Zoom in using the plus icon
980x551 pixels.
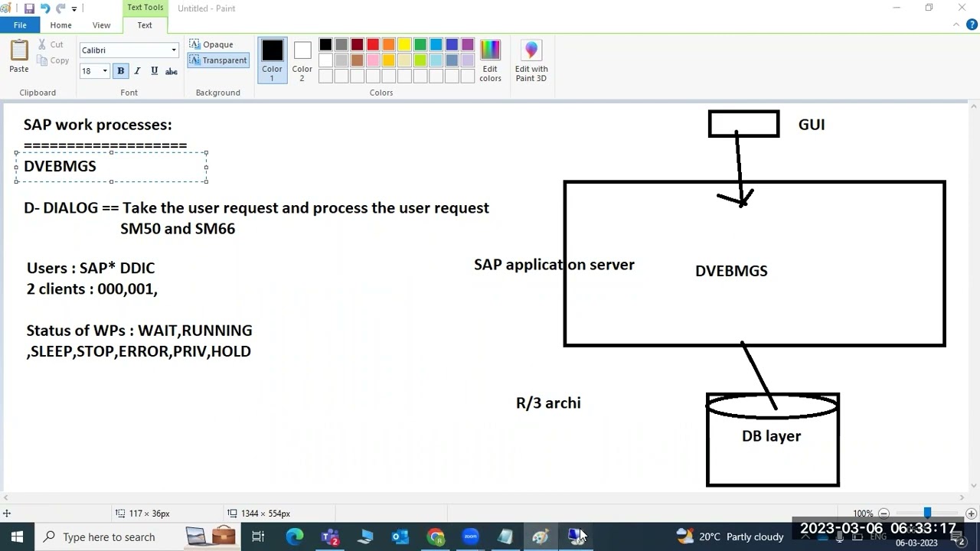(971, 514)
